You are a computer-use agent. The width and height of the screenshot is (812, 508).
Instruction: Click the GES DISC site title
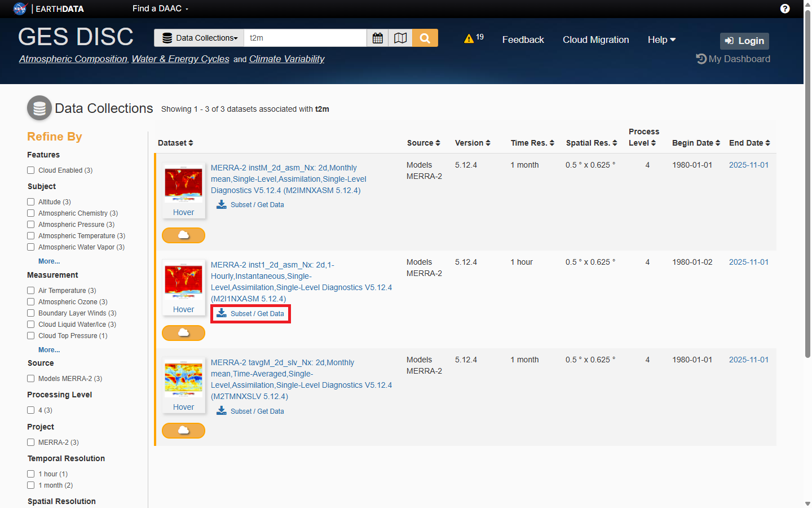pos(76,37)
